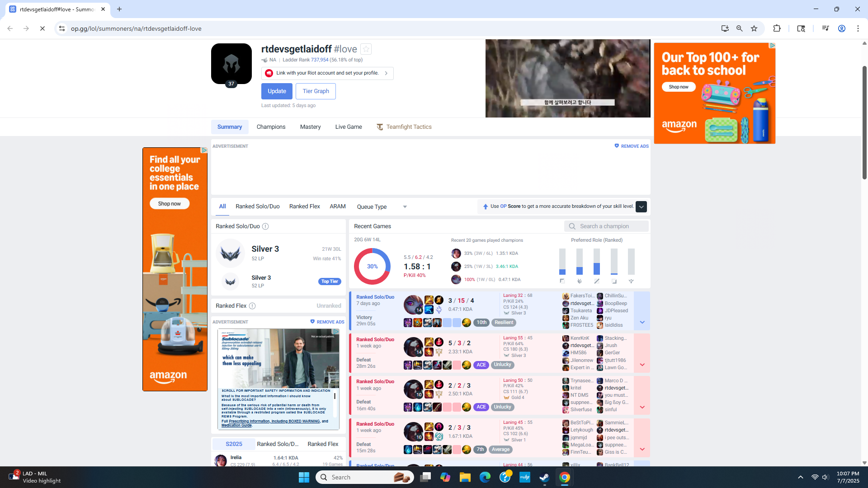This screenshot has width=868, height=488.
Task: Click the Link with your Riot account banner
Action: coord(327,73)
